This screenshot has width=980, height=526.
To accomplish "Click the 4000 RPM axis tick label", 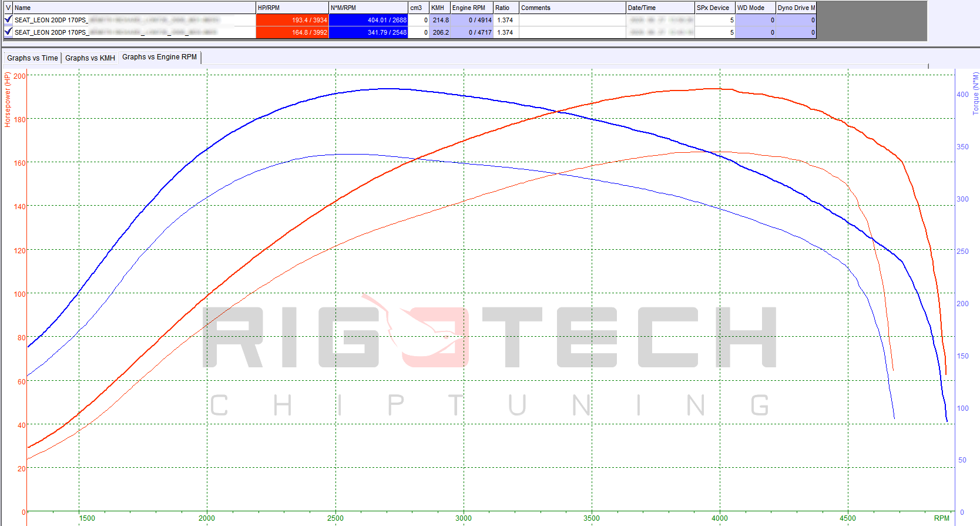I will 719,518.
